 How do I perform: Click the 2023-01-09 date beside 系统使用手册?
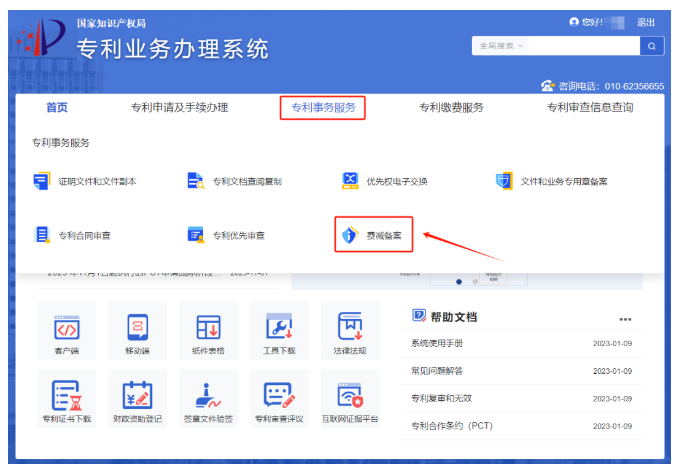[x=612, y=344]
